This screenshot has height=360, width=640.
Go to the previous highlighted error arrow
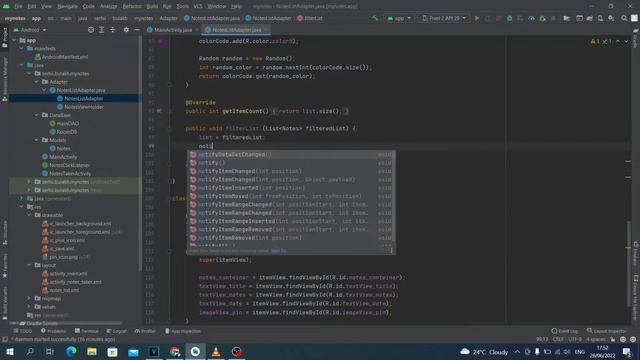[x=618, y=41]
